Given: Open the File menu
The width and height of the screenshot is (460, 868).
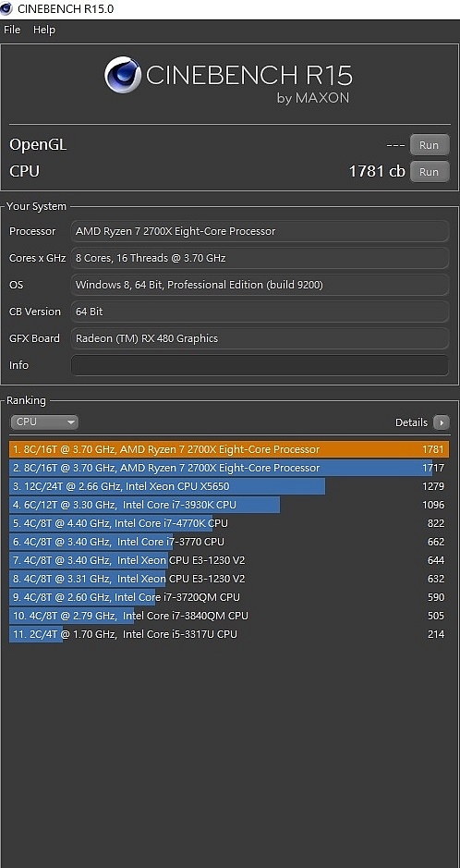Looking at the screenshot, I should pyautogui.click(x=12, y=30).
